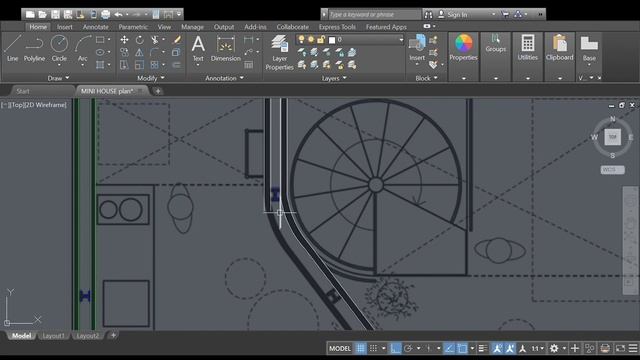Viewport: 640px width, 360px height.
Task: Open the Express Tools ribbon tab
Action: point(337,27)
